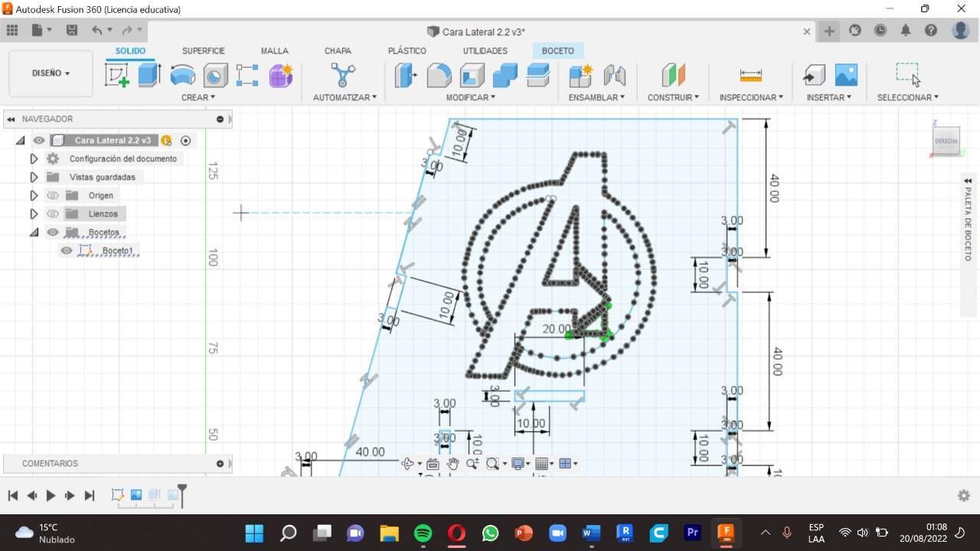Open the INSPECCIONAR dropdown menu
The image size is (980, 551).
(751, 97)
